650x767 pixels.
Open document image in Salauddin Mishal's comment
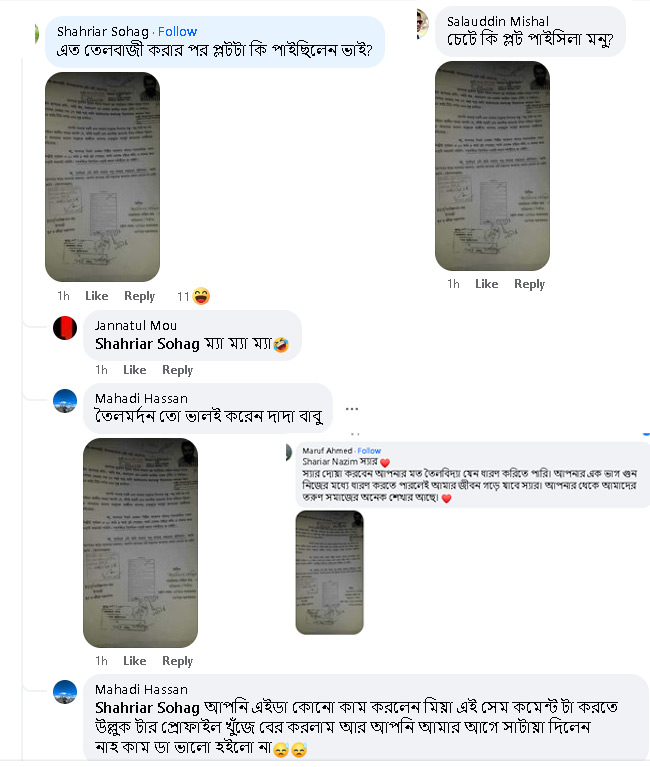(x=492, y=166)
